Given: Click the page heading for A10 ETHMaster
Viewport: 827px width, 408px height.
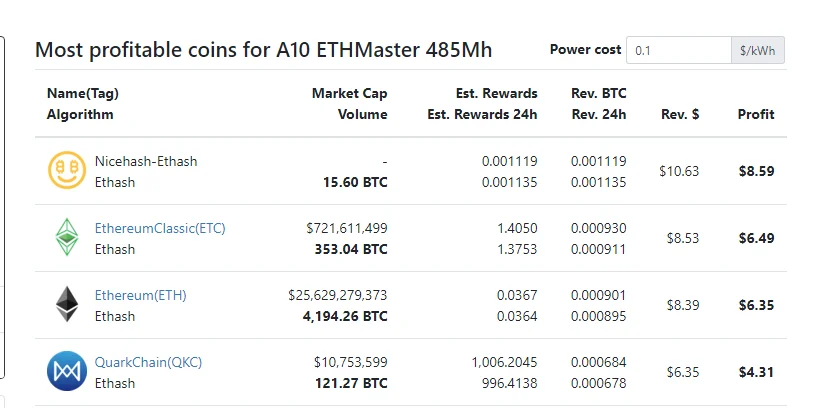Looking at the screenshot, I should 263,50.
